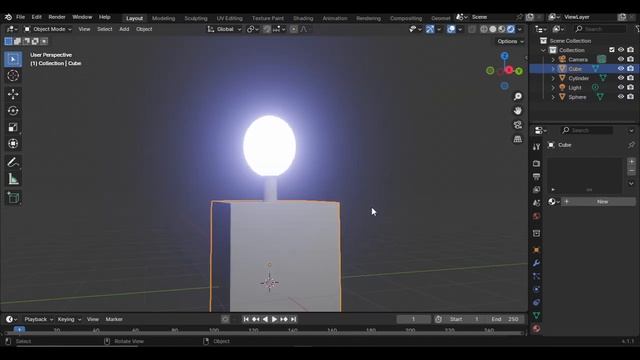Play the animation forward
This screenshot has height=360, width=640.
pos(274,319)
